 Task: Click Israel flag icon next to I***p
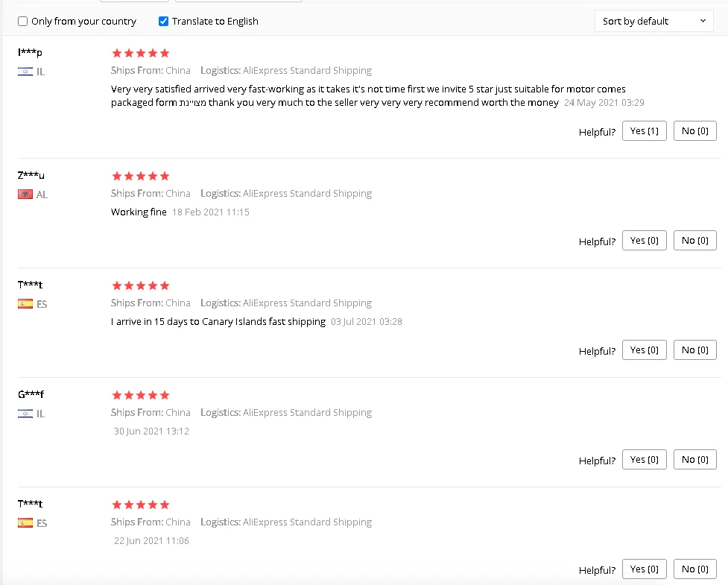(x=25, y=72)
